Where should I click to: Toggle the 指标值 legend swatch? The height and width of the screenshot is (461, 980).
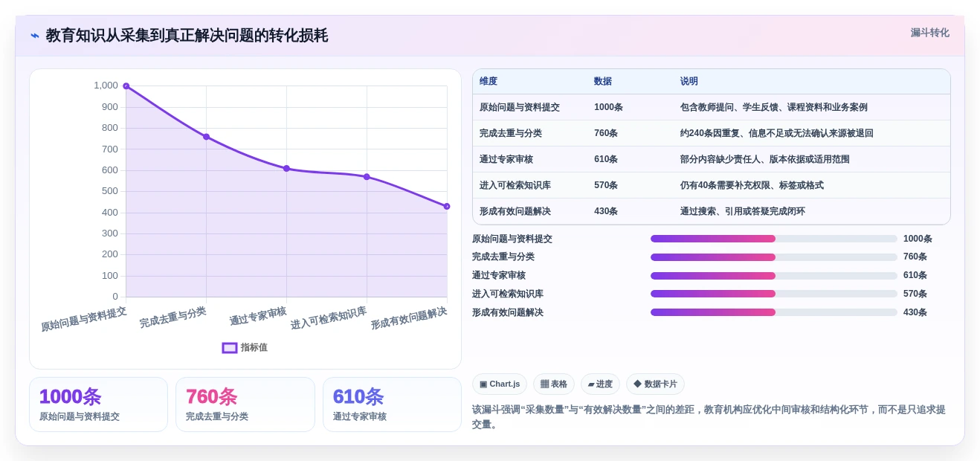point(230,347)
